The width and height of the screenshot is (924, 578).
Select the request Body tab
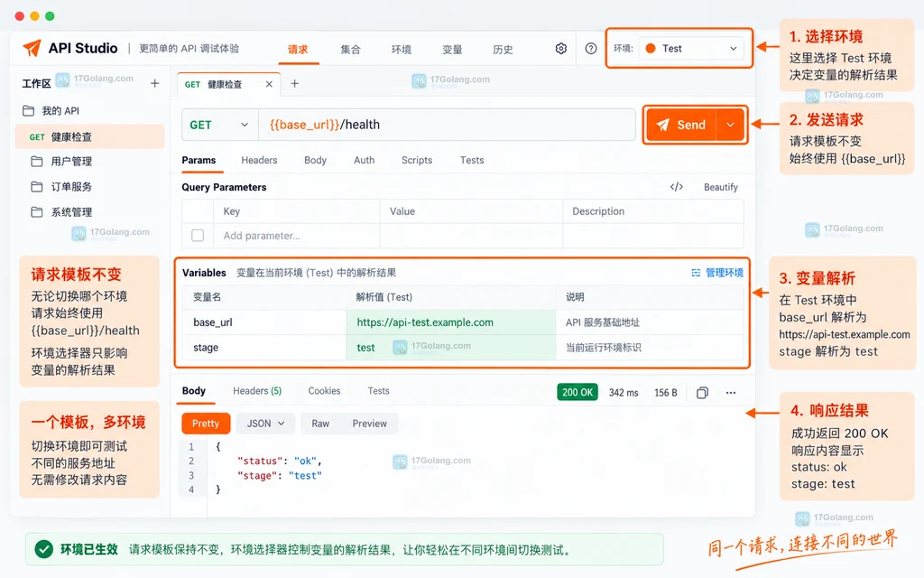[315, 161]
